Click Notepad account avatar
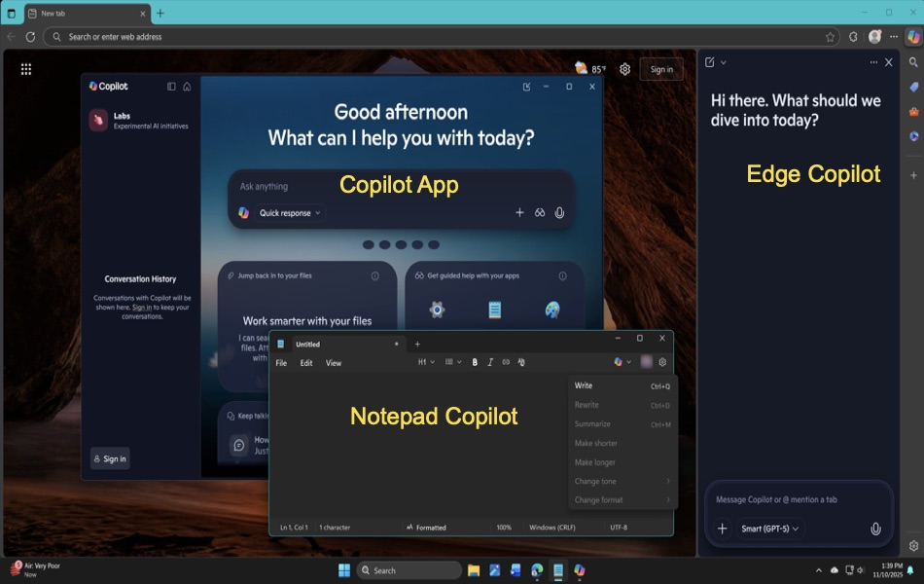Viewport: 924px width, 584px height. pos(647,362)
